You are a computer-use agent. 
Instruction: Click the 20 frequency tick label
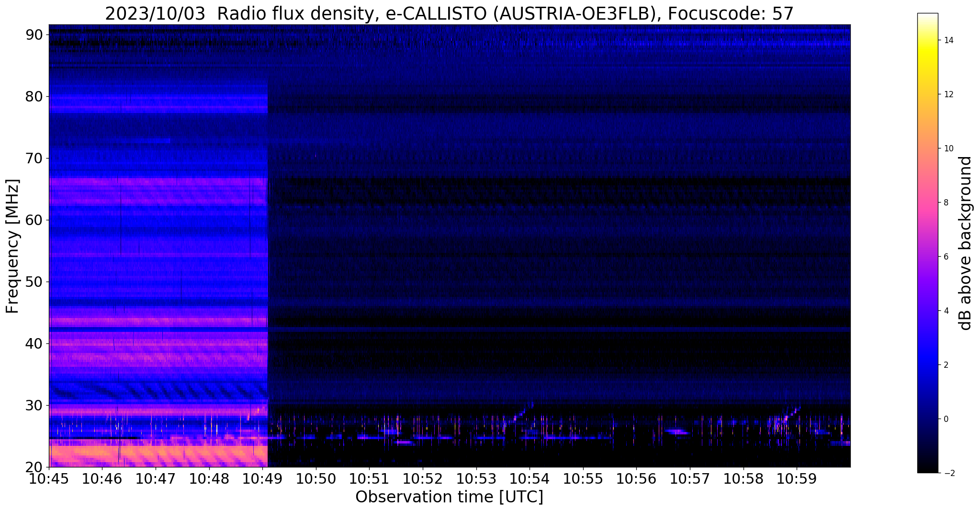pos(34,467)
